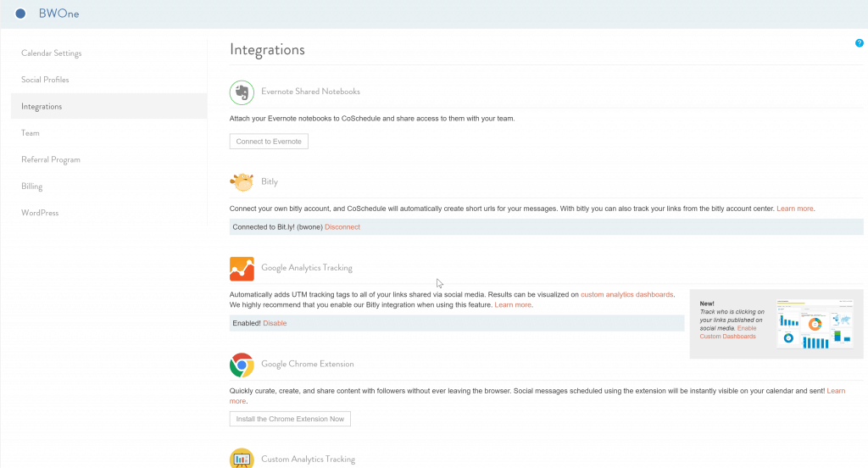Click the Custom Analytics Tracking yellow icon
This screenshot has height=468, width=868.
click(x=242, y=459)
